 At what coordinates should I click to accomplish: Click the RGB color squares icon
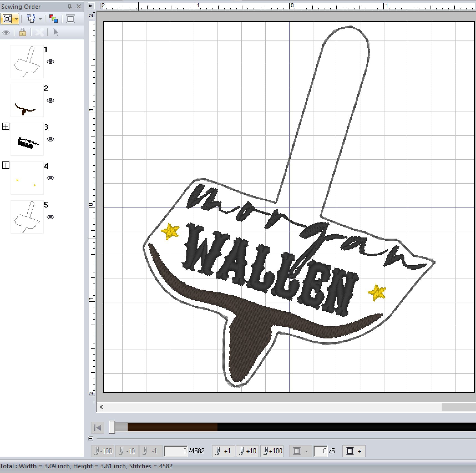pyautogui.click(x=53, y=19)
